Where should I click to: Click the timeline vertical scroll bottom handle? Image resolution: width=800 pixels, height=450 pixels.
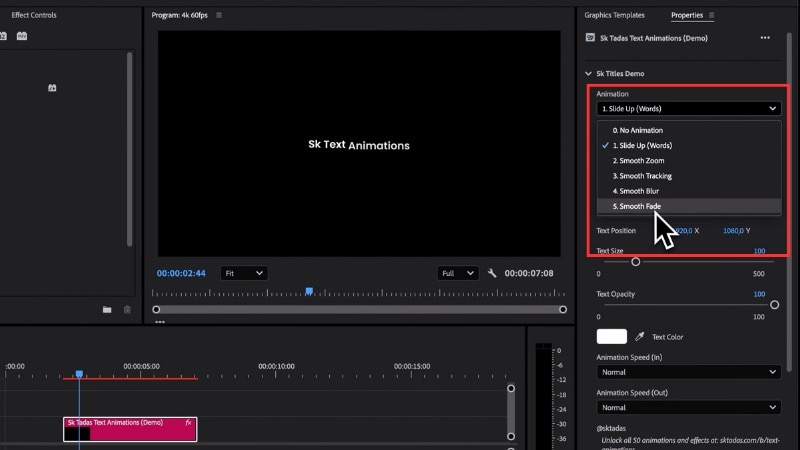511,437
